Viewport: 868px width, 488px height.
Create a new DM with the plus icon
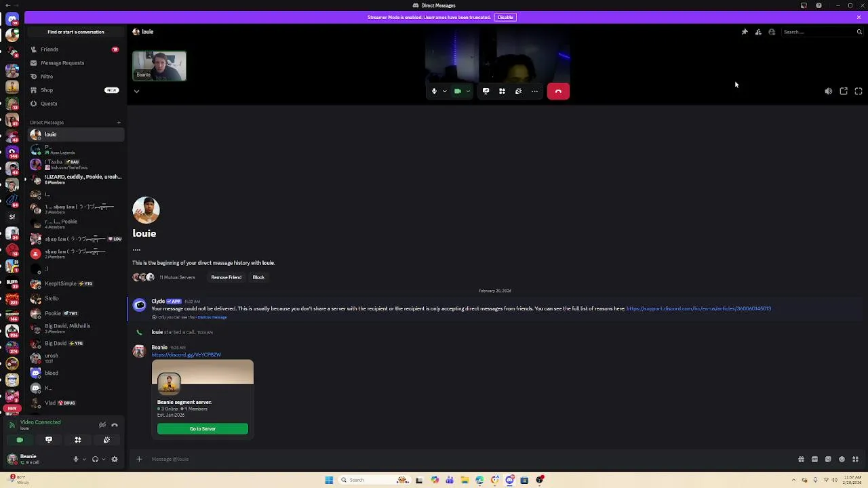point(119,123)
